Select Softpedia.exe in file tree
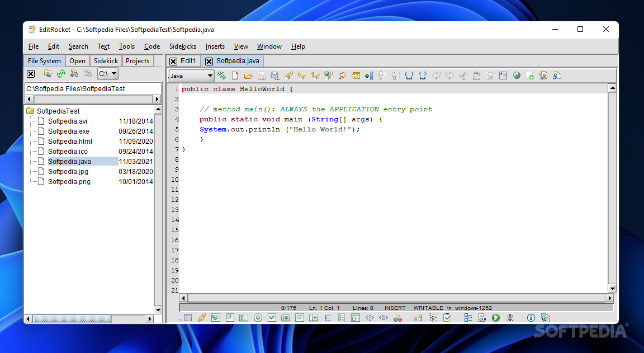 [x=69, y=131]
